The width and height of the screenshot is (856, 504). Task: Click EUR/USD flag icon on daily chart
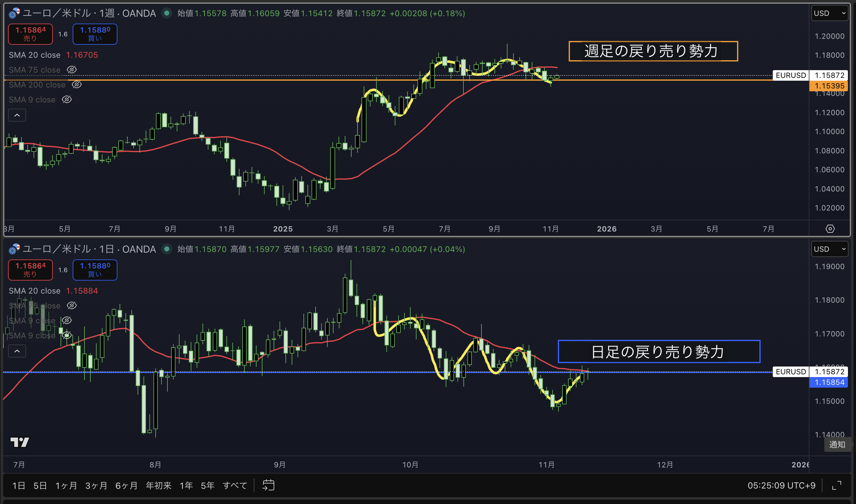(x=14, y=249)
